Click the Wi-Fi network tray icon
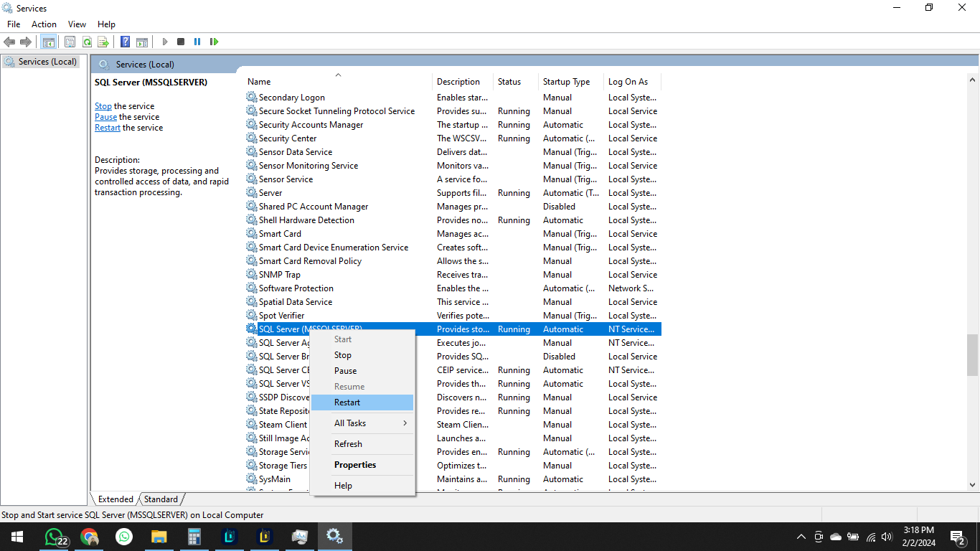The height and width of the screenshot is (551, 980). (x=871, y=536)
